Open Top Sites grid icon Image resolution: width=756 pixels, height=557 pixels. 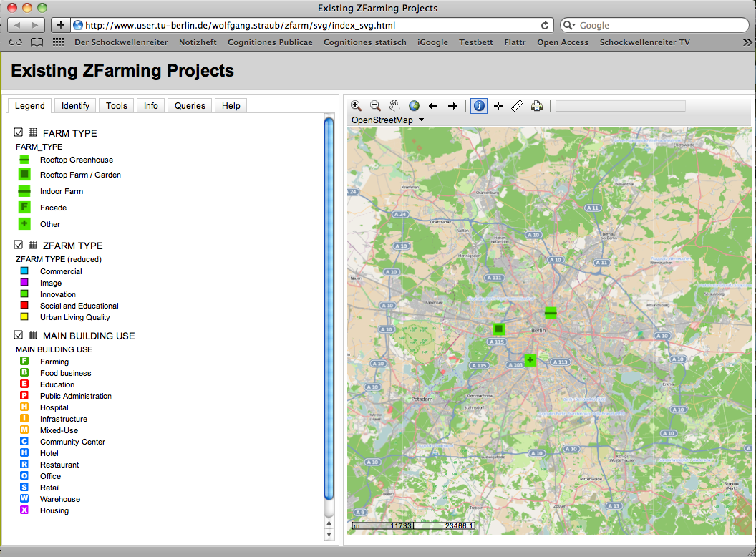(58, 42)
